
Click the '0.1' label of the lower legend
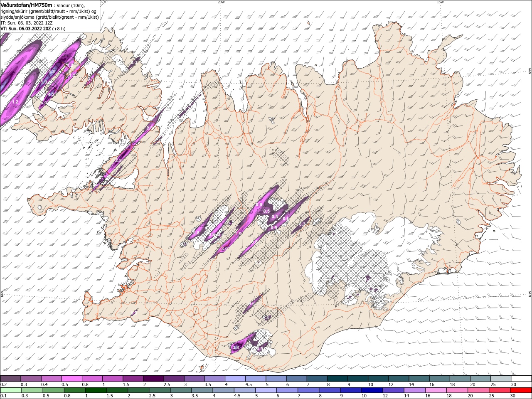point(3,396)
